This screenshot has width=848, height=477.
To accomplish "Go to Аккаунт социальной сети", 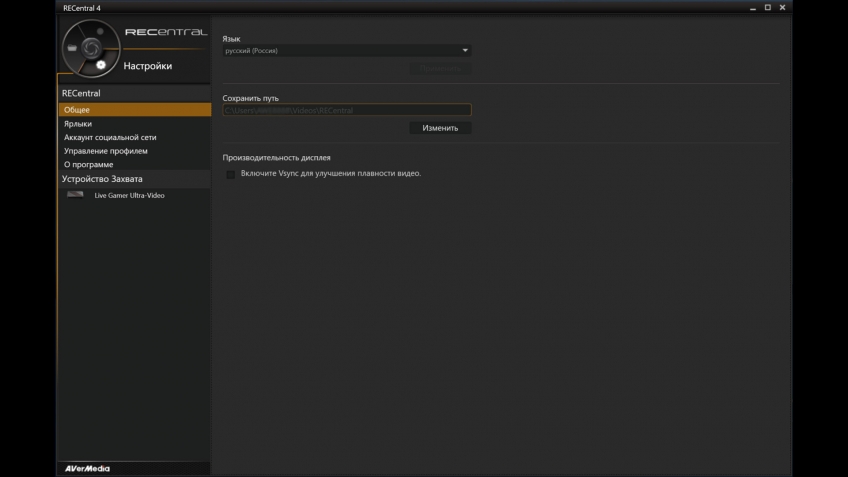I will [110, 137].
